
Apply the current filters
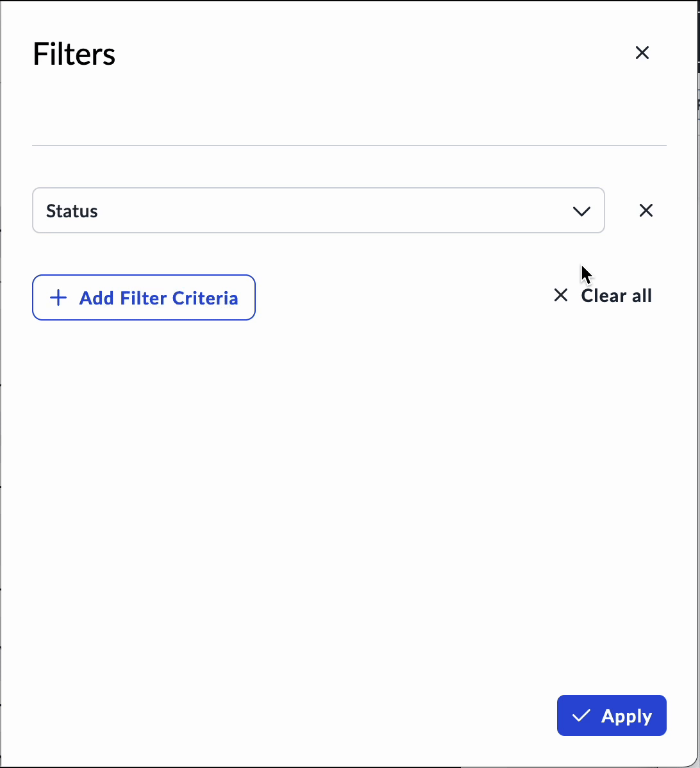pyautogui.click(x=612, y=715)
